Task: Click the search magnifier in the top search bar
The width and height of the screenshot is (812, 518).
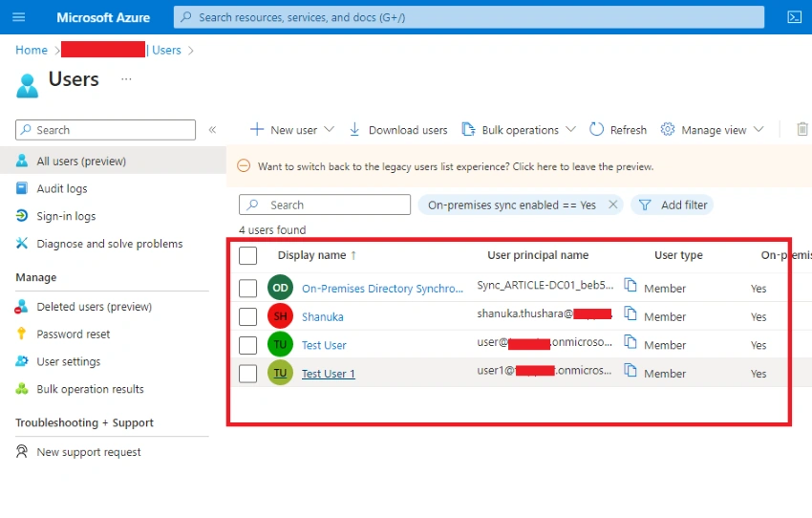Action: (186, 17)
